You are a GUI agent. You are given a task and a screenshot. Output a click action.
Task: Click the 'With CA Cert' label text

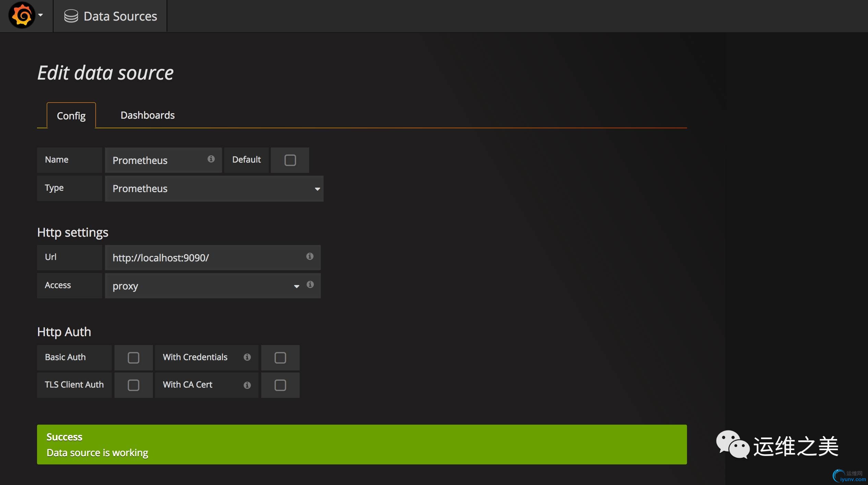point(188,385)
